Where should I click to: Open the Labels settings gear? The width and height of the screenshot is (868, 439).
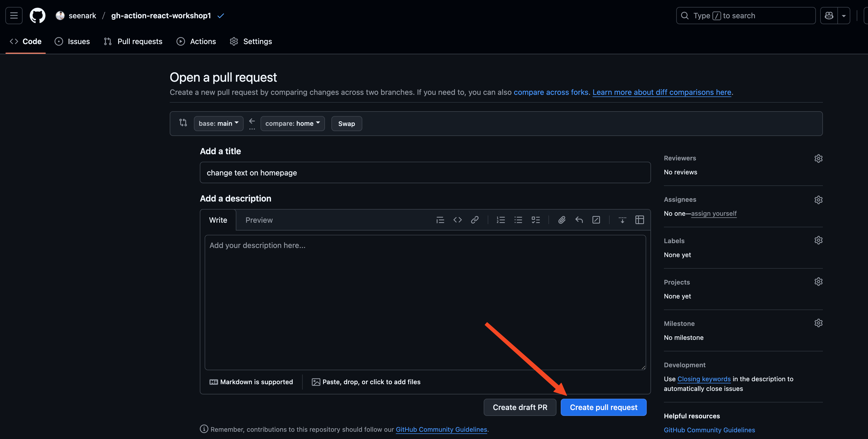tap(818, 240)
